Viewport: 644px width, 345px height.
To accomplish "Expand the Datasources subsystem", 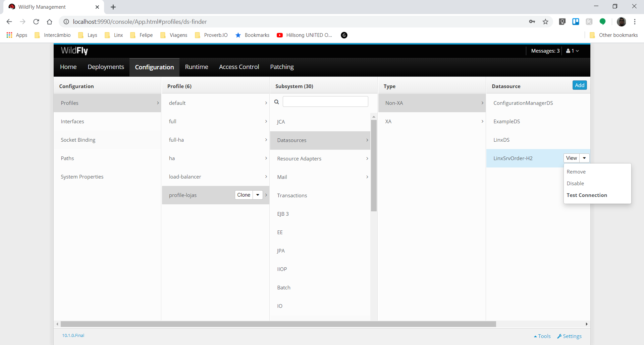I will click(367, 140).
